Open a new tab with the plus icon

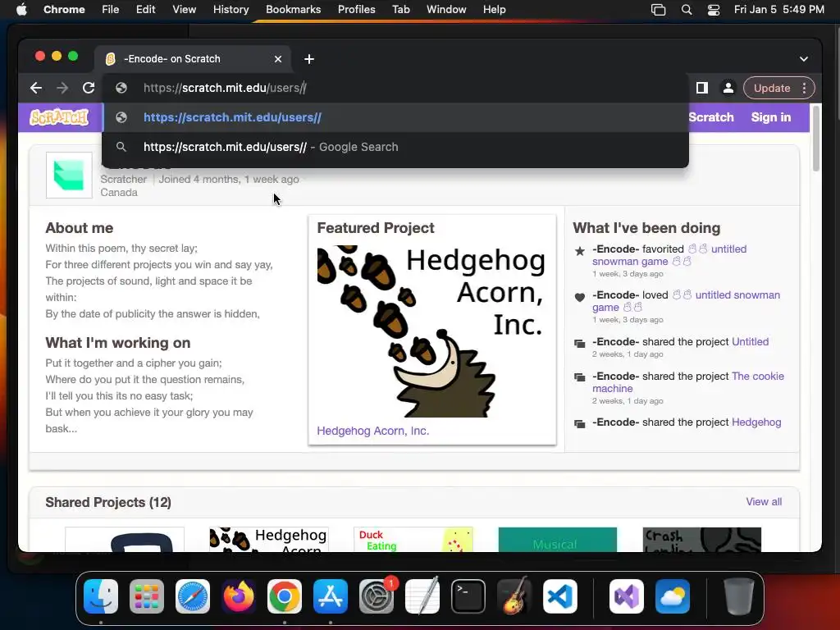point(309,59)
